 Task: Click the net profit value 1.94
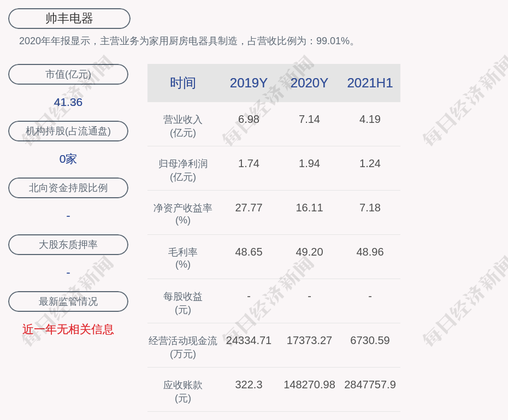309,163
